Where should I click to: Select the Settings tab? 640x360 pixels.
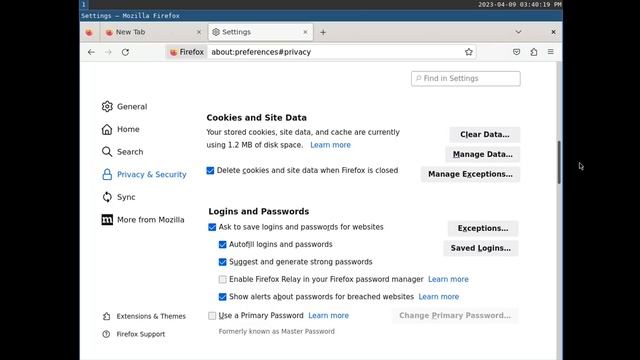click(260, 32)
